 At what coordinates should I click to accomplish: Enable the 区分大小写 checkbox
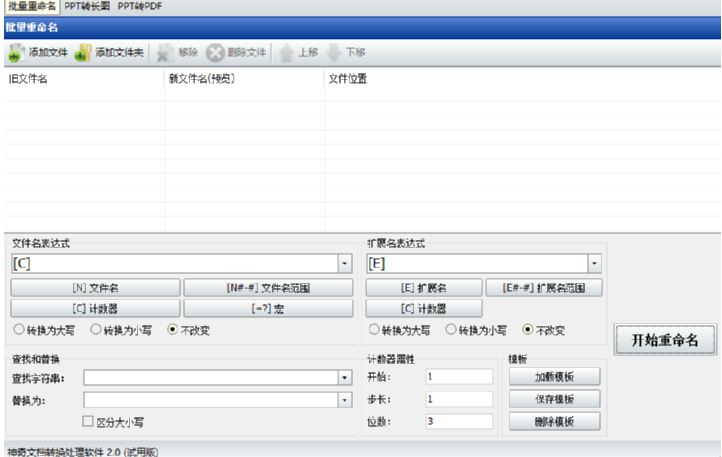87,421
